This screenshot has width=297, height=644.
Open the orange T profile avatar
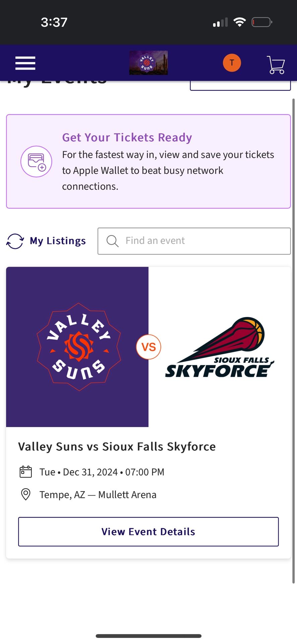[232, 63]
